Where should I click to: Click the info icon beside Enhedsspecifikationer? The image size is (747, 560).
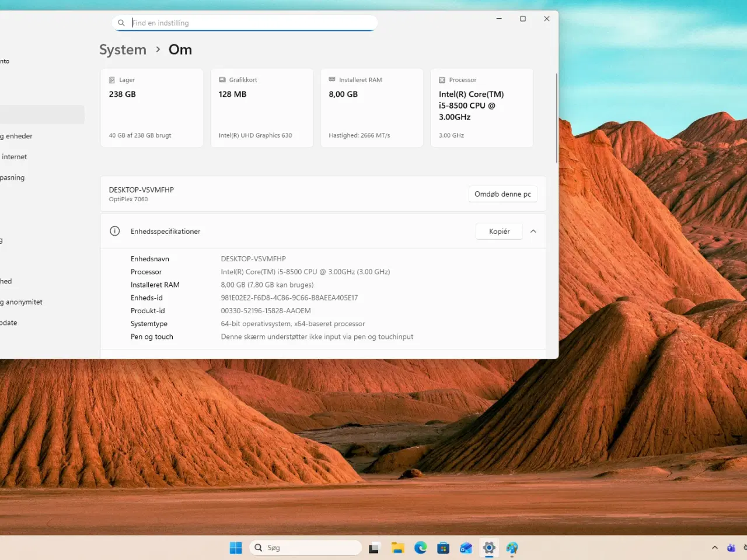coord(114,231)
